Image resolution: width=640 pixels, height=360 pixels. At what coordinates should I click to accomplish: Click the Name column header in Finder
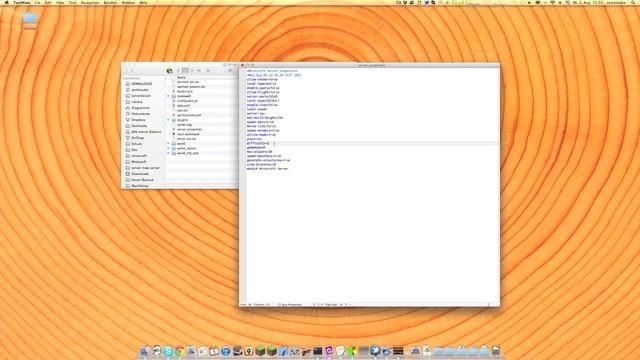click(x=181, y=77)
